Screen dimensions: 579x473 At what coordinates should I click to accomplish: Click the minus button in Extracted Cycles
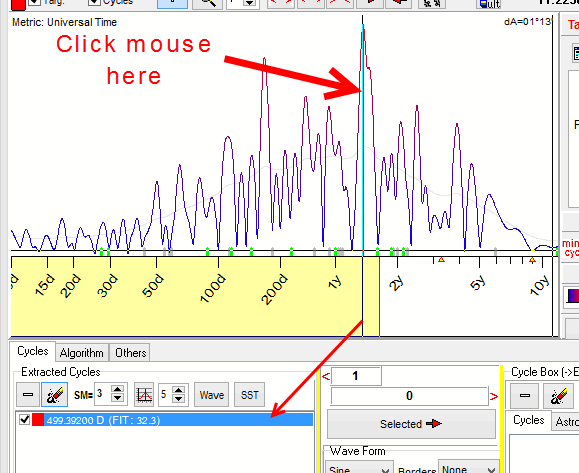(x=28, y=394)
